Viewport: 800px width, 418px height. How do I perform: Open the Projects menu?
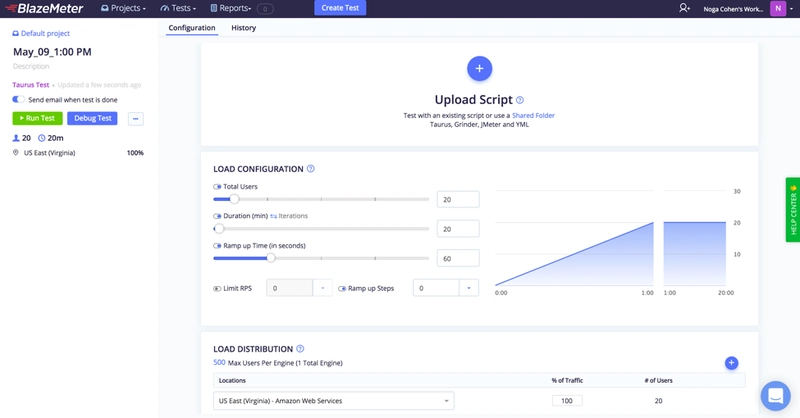click(123, 8)
